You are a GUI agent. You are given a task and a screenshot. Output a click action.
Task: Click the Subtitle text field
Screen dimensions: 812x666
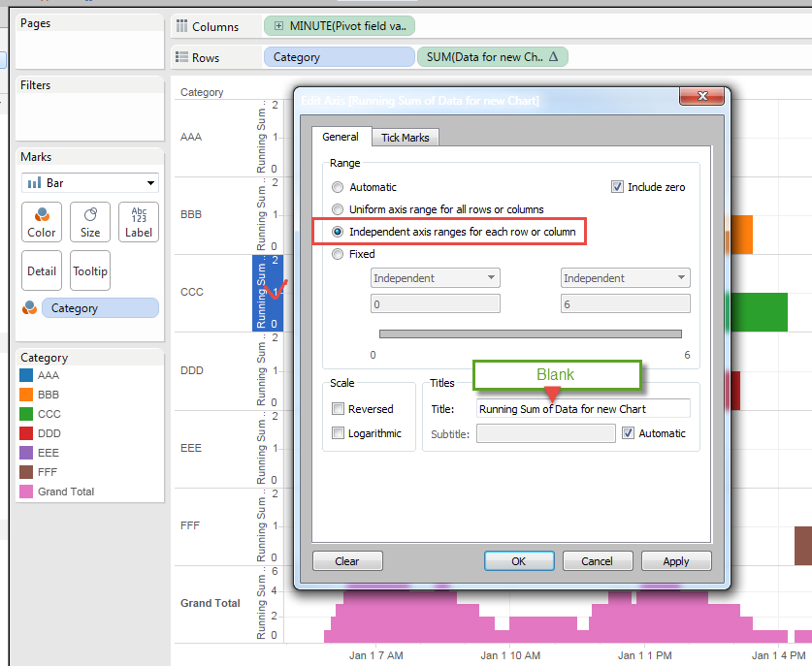pos(546,433)
